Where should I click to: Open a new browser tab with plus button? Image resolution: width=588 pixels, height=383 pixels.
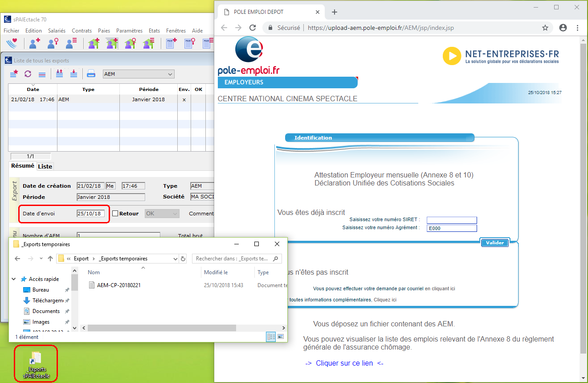(335, 12)
